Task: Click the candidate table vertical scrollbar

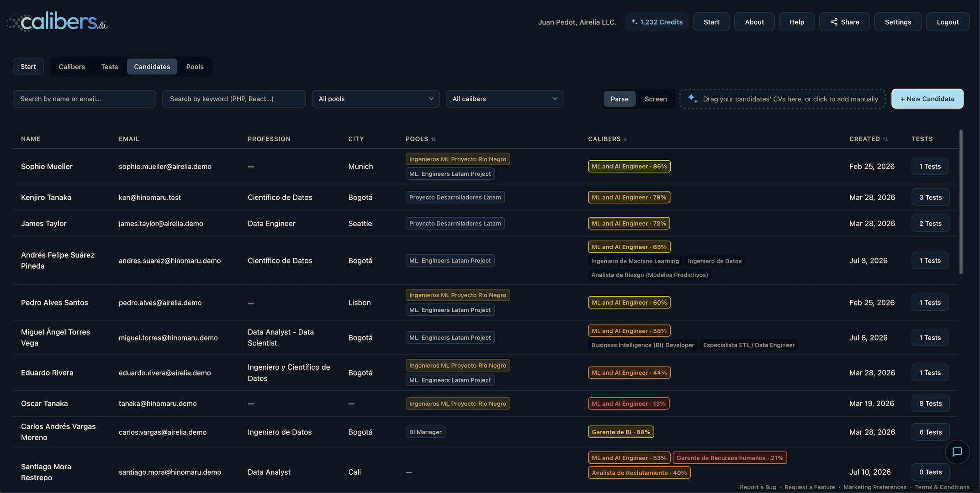Action: click(x=961, y=202)
